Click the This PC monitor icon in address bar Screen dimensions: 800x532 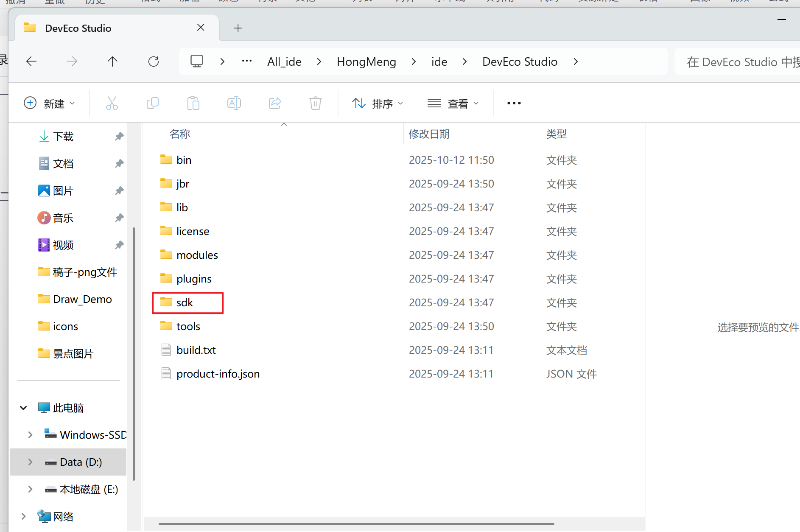pyautogui.click(x=197, y=62)
